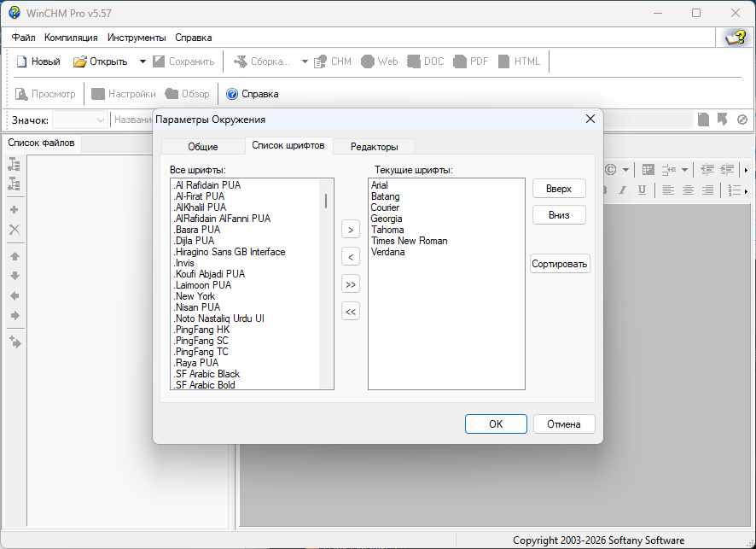Open the Справка help toolbar icon
This screenshot has width=756, height=549.
click(232, 94)
